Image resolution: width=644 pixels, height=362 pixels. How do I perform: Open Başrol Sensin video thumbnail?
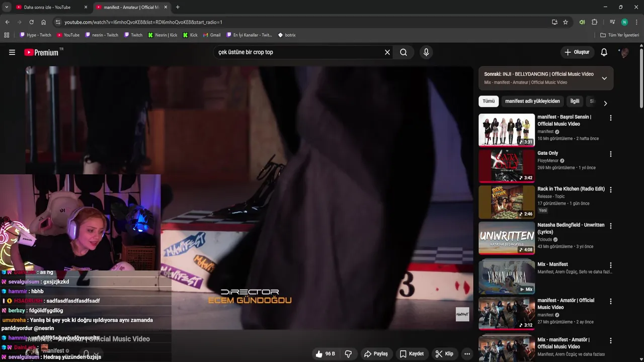tap(507, 130)
